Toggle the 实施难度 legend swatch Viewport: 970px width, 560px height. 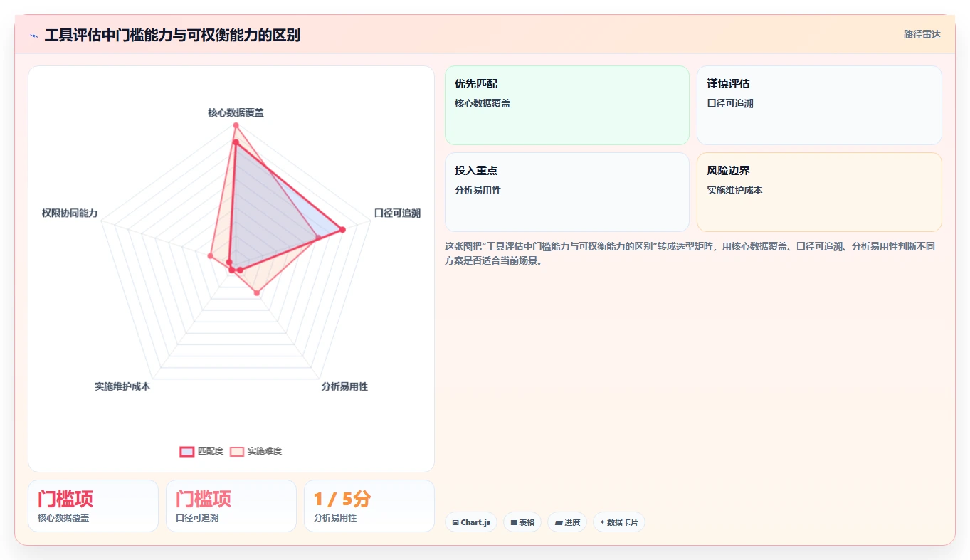[237, 451]
